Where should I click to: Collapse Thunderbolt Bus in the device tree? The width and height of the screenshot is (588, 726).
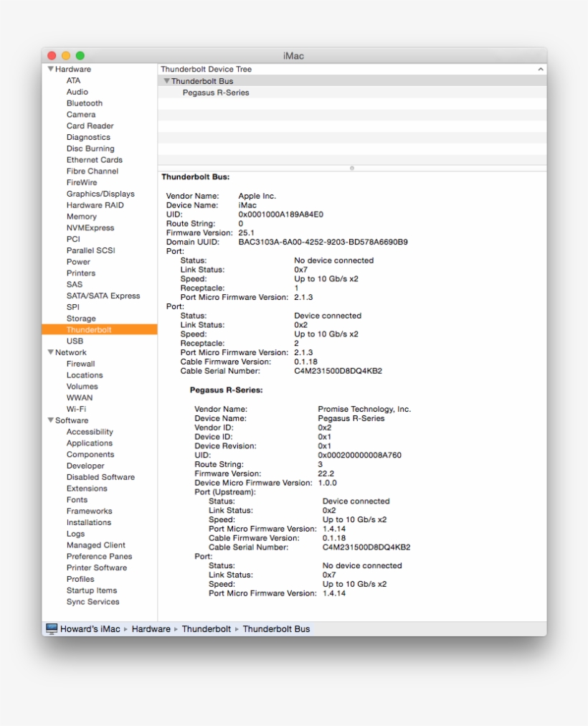pyautogui.click(x=168, y=80)
